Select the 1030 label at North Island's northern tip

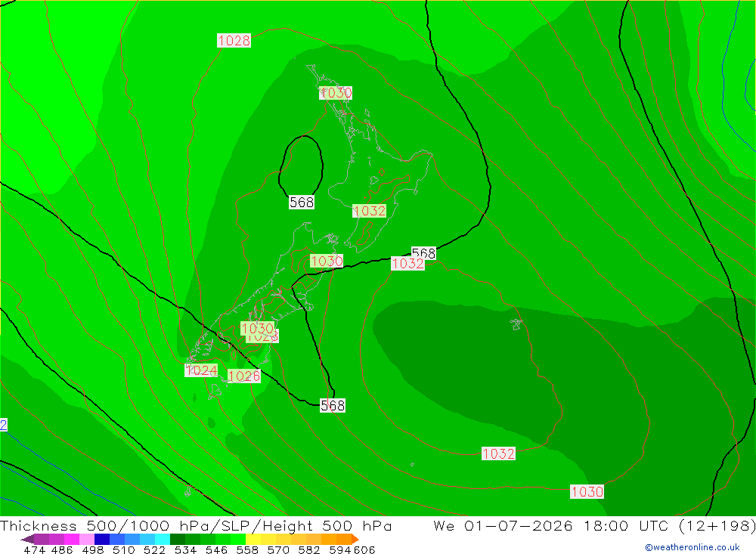pyautogui.click(x=336, y=92)
